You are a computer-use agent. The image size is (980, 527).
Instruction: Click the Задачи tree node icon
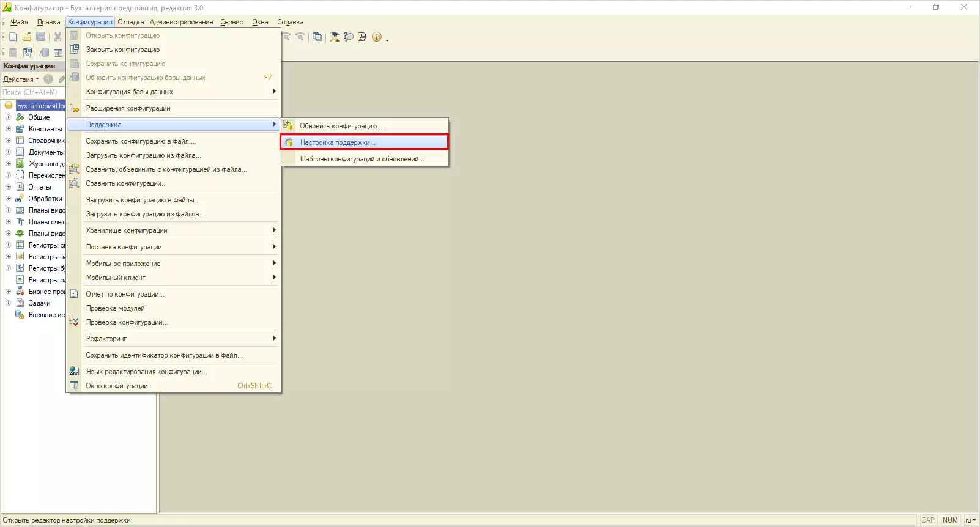point(20,303)
